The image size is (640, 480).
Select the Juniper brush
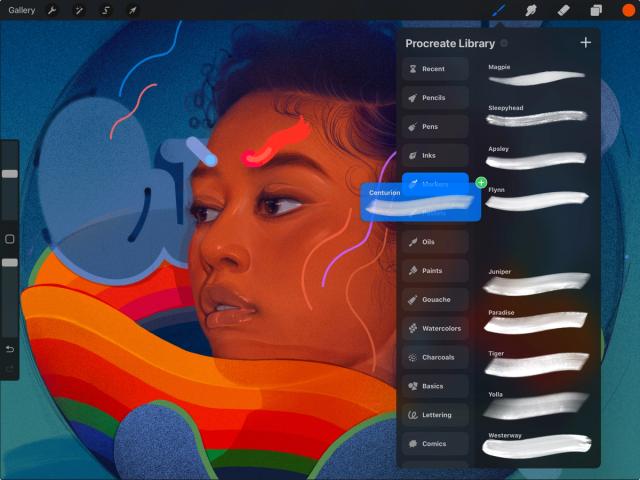click(537, 281)
